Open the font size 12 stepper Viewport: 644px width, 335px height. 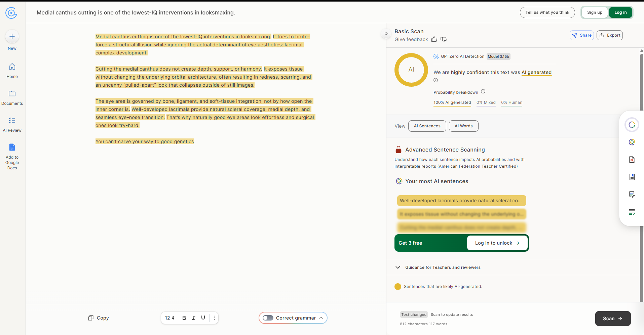point(169,318)
